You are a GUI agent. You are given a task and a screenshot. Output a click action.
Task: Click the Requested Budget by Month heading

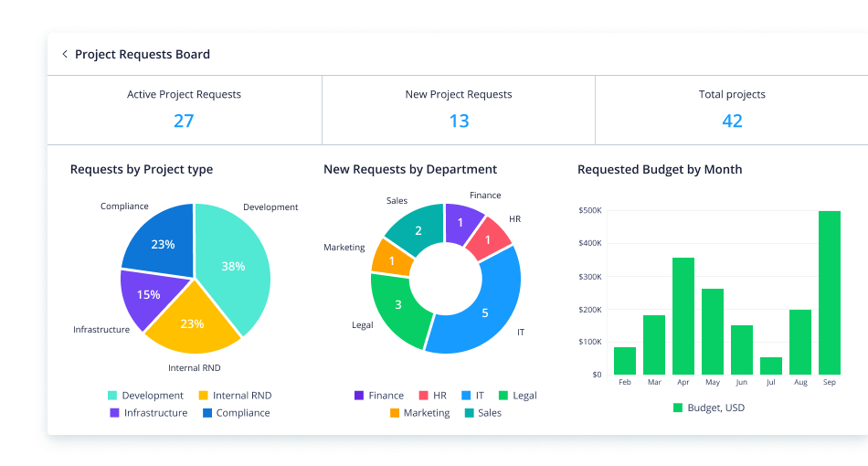pos(660,169)
